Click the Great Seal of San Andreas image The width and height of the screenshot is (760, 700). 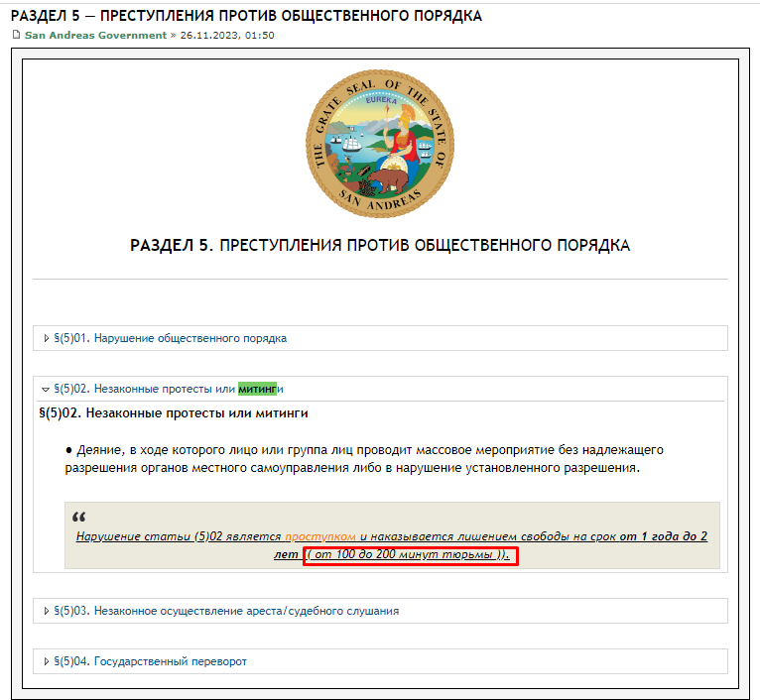pyautogui.click(x=380, y=142)
